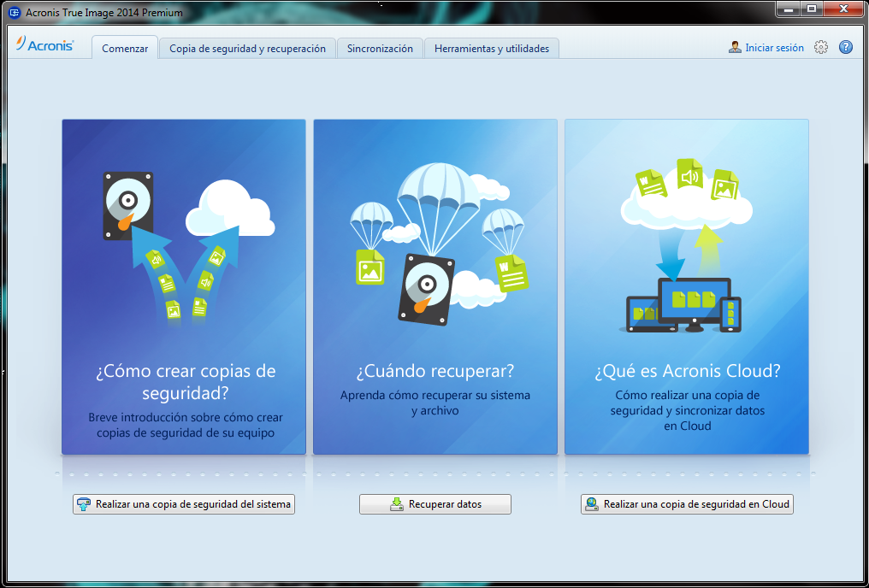Click the Acronis logo
The image size is (869, 588).
44,44
